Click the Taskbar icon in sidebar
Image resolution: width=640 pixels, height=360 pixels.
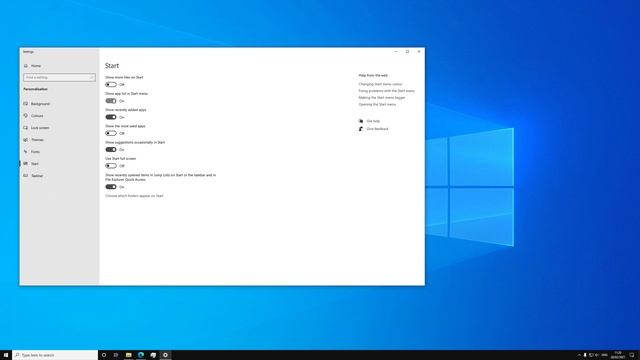tap(26, 176)
